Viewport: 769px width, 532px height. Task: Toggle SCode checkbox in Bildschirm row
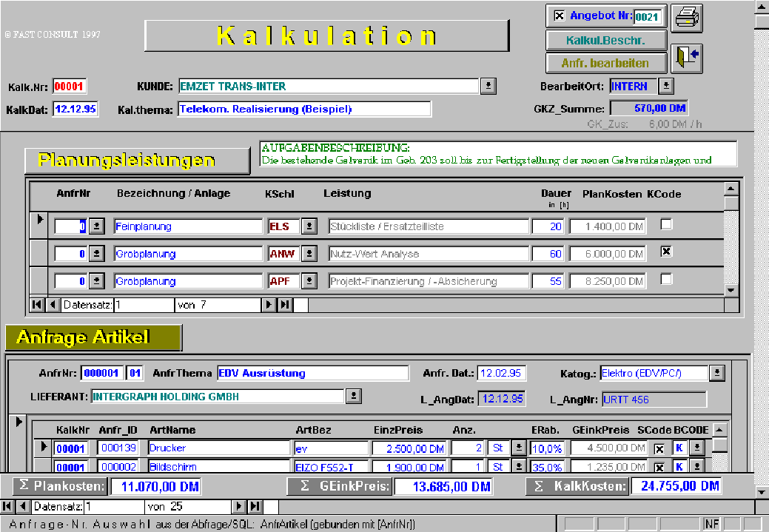click(659, 468)
